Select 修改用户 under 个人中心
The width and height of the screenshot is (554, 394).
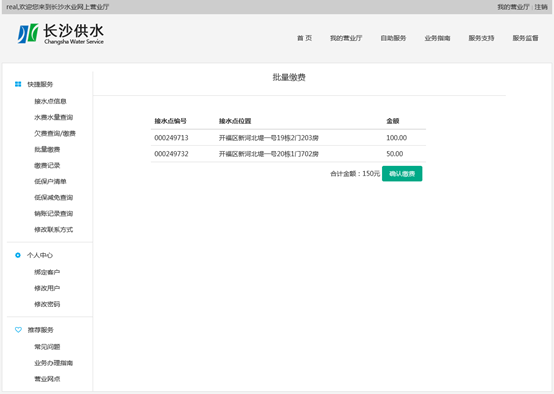click(x=47, y=288)
